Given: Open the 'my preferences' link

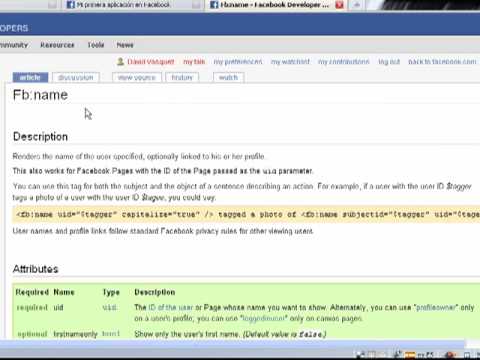Looking at the screenshot, I should (x=238, y=62).
